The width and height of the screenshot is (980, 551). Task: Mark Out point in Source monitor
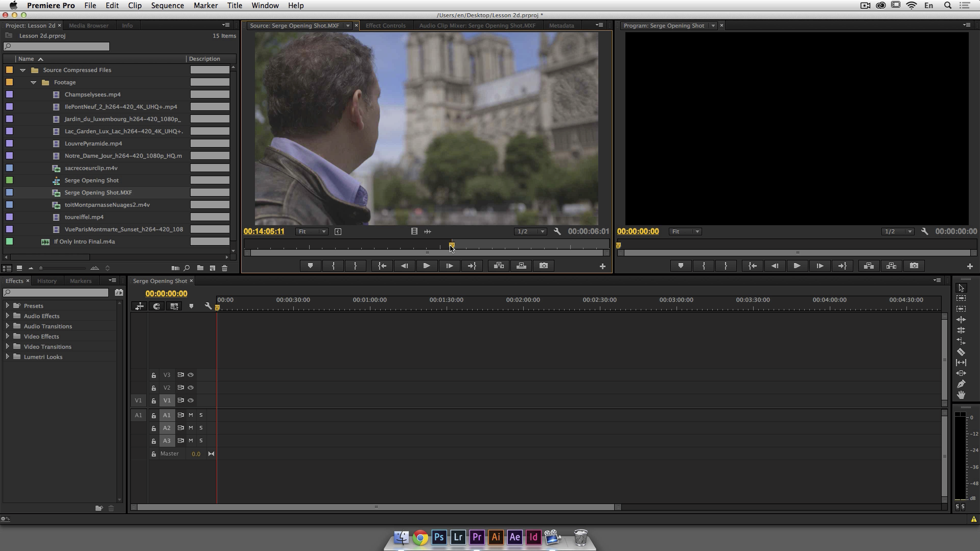356,266
